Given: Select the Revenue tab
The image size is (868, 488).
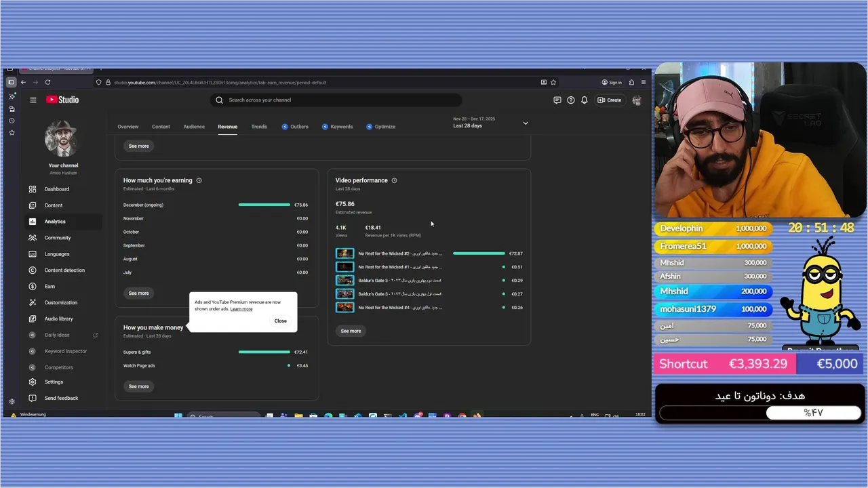Looking at the screenshot, I should pos(227,127).
